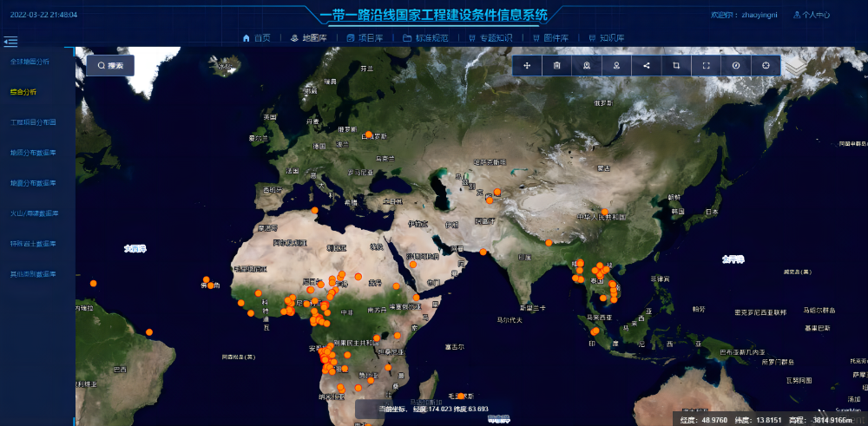Select 工程项目分布图 in the sidebar

[33, 122]
